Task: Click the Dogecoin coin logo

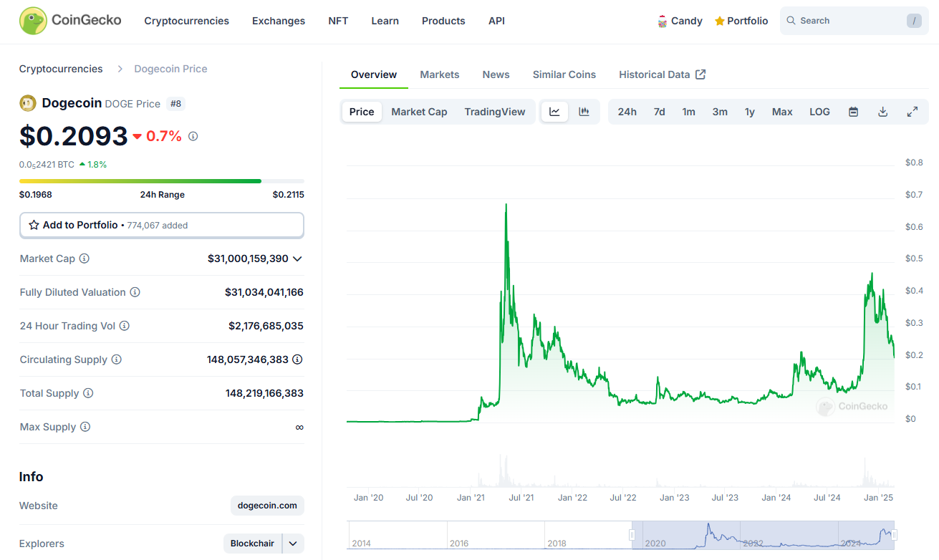Action: [28, 103]
